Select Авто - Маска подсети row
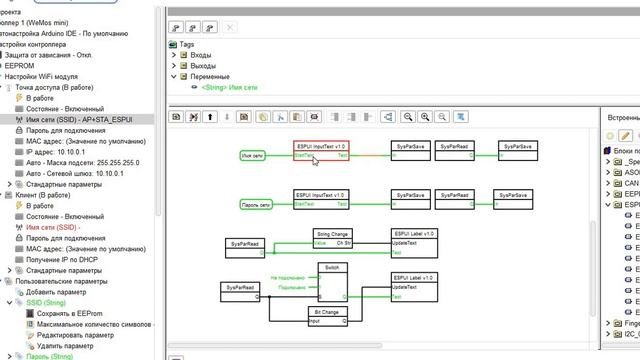The width and height of the screenshot is (640, 360). (x=82, y=162)
